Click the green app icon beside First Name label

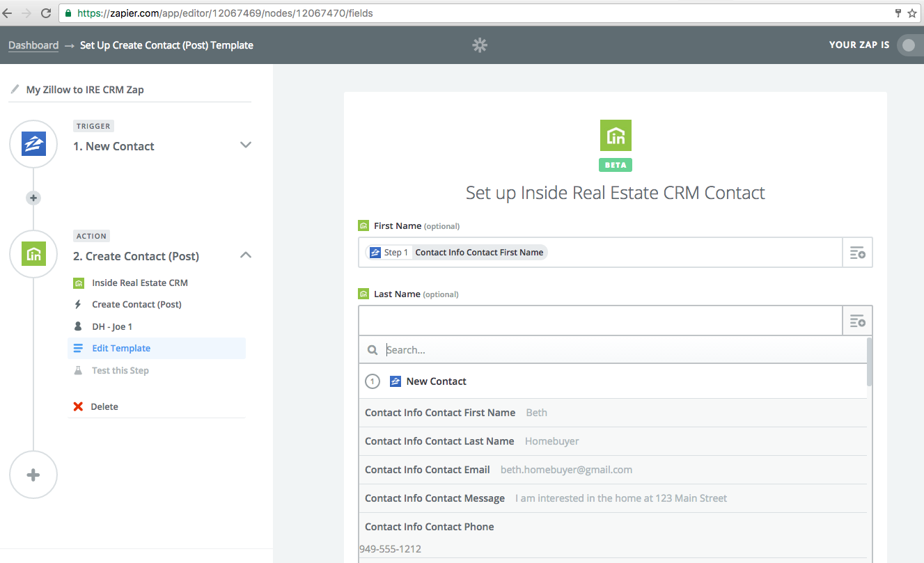tap(363, 225)
